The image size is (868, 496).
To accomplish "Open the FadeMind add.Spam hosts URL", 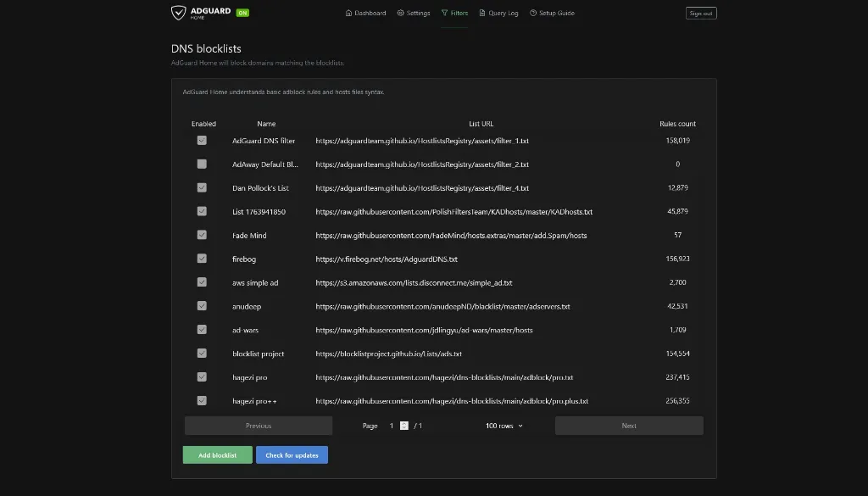I will click(x=451, y=235).
